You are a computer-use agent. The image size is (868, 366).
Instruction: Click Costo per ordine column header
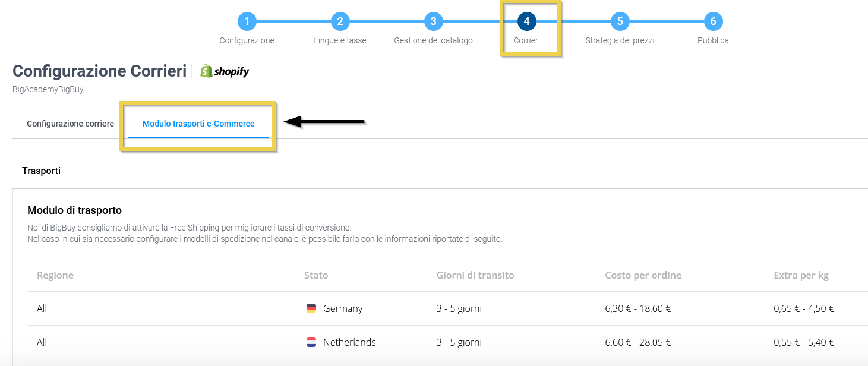643,275
